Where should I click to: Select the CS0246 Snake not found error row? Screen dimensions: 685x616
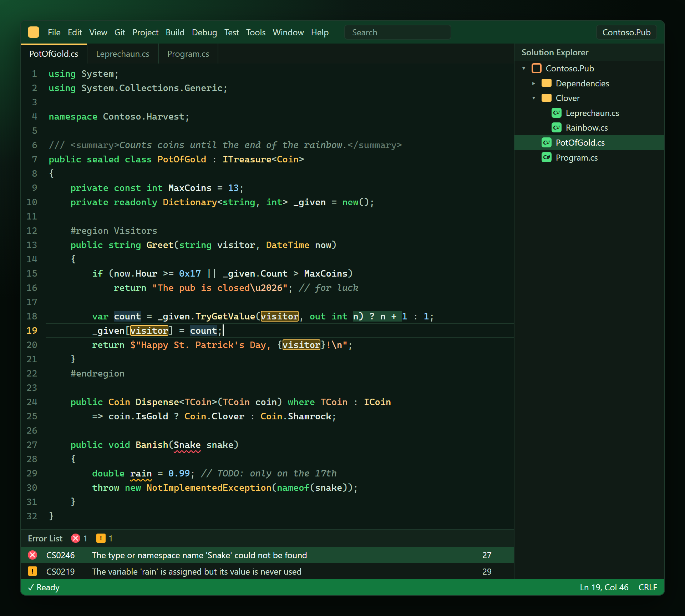267,555
